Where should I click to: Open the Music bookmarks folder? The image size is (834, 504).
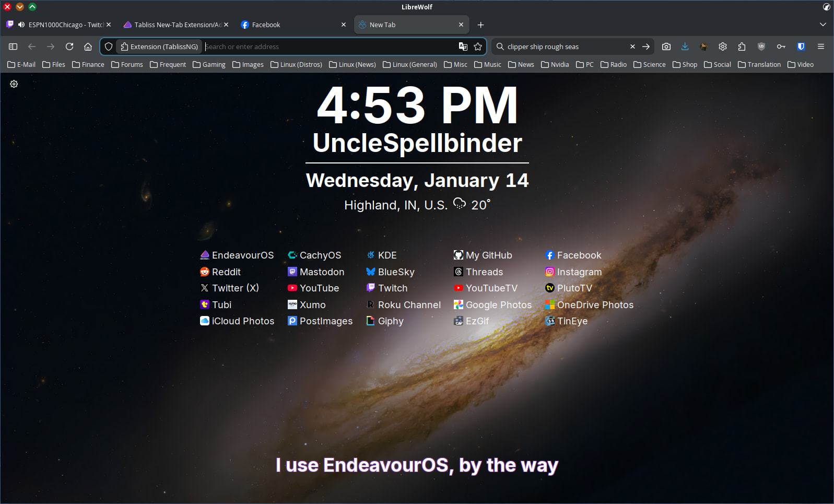pos(487,64)
